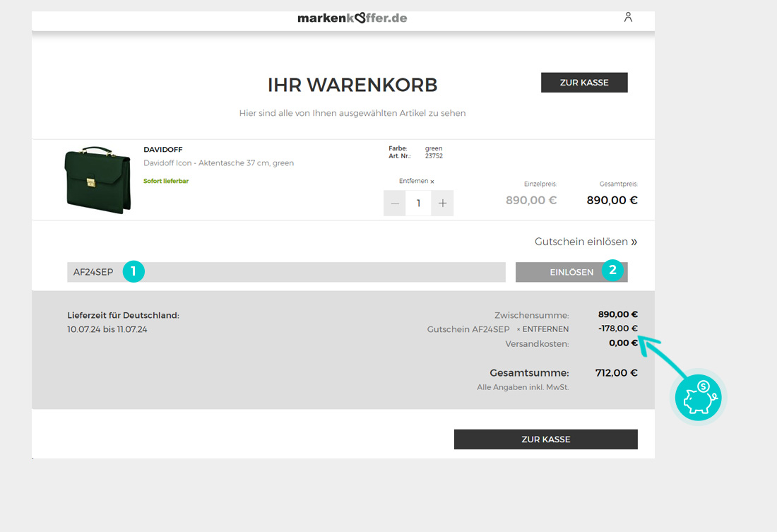Remove voucher AF24SEP via ENTFERNEN
Image resolution: width=777 pixels, height=532 pixels.
coord(542,329)
